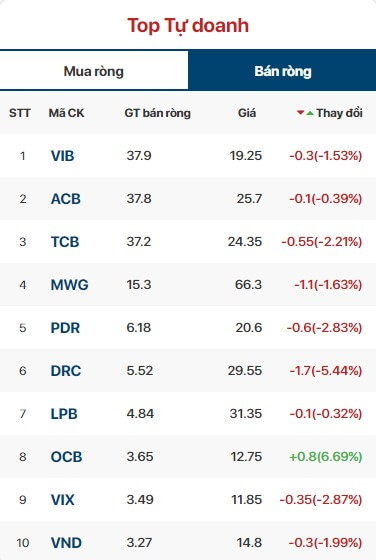The height and width of the screenshot is (560, 376).
Task: Open the OCB stock code link
Action: pyautogui.click(x=66, y=457)
